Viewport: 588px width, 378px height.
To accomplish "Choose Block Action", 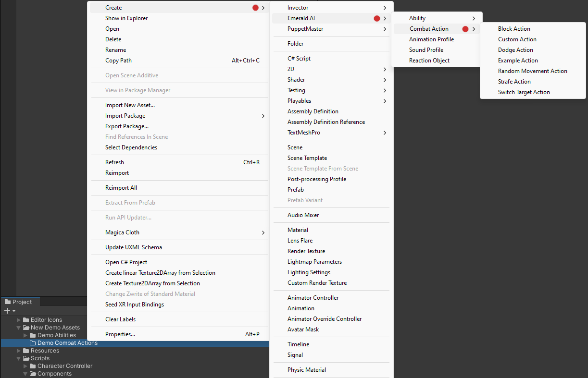I will click(533, 29).
